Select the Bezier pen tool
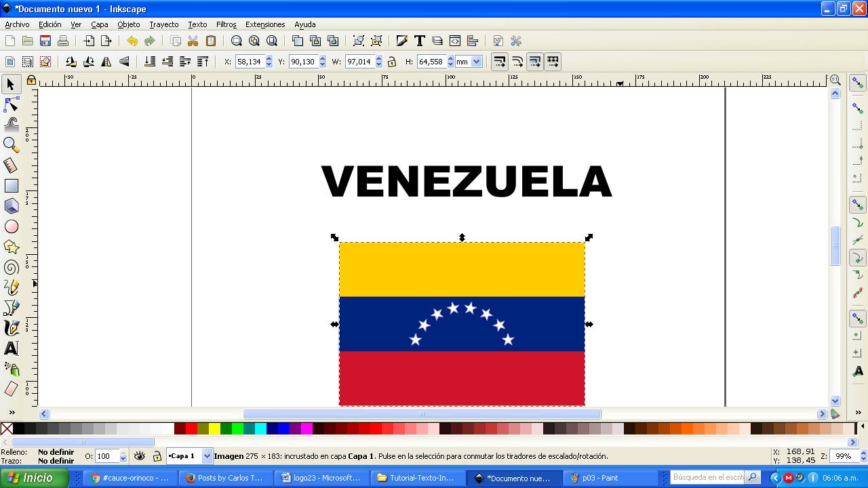 [x=12, y=308]
